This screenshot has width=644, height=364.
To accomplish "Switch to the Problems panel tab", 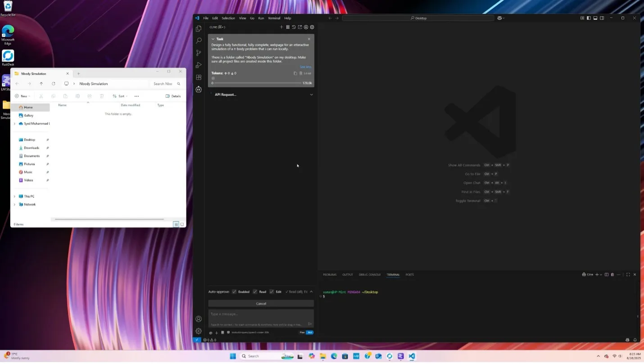I will click(x=329, y=274).
